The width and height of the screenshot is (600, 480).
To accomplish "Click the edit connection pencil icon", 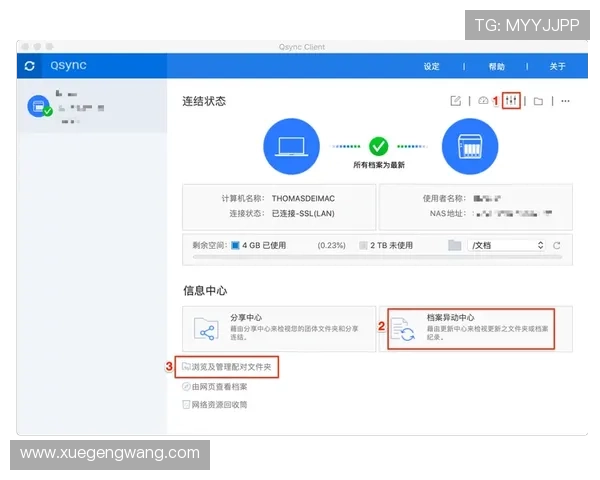I will pos(455,101).
